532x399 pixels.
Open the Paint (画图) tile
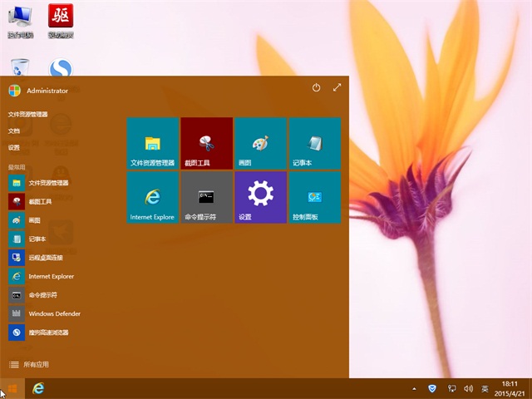coord(260,143)
